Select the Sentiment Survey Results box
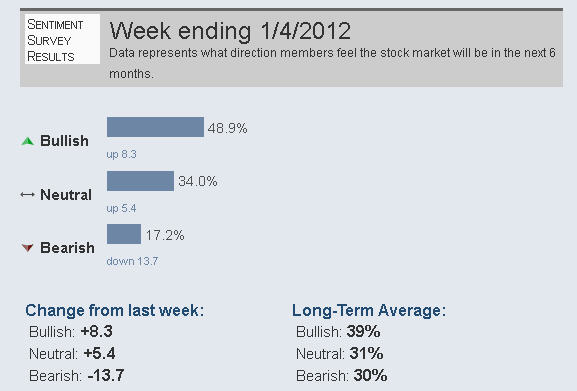 (x=62, y=39)
